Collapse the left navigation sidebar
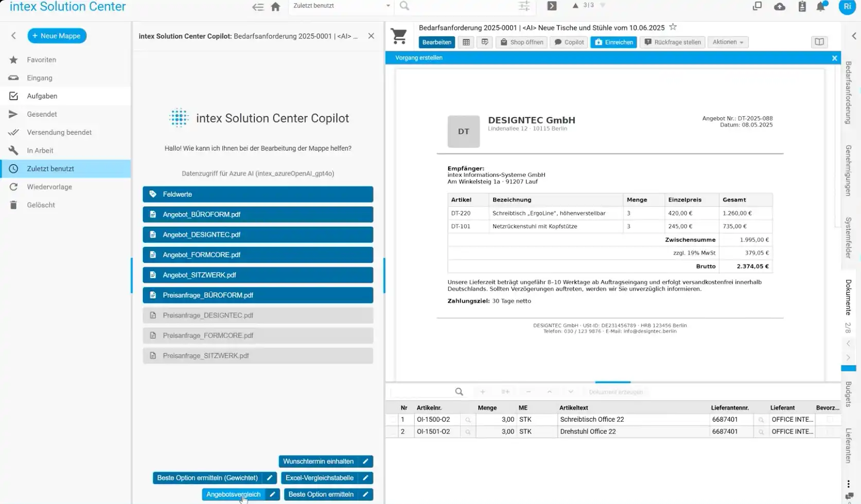Image resolution: width=861 pixels, height=504 pixels. pyautogui.click(x=14, y=36)
